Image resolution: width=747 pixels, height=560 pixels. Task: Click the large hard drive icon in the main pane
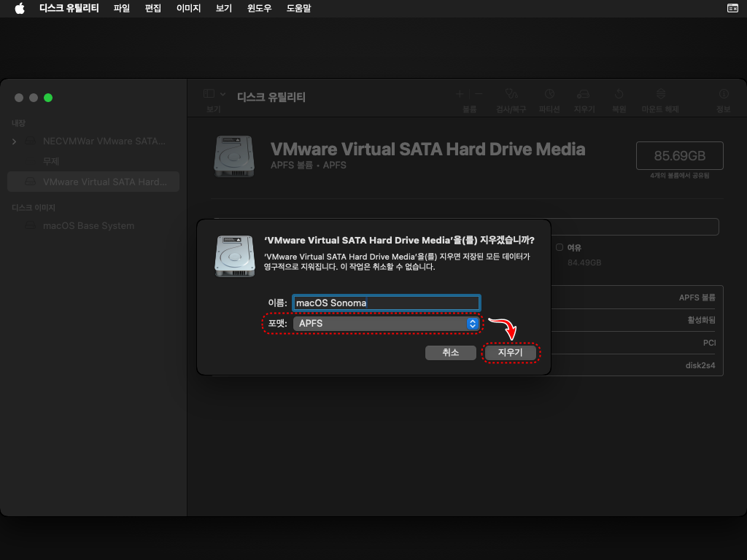coord(234,156)
